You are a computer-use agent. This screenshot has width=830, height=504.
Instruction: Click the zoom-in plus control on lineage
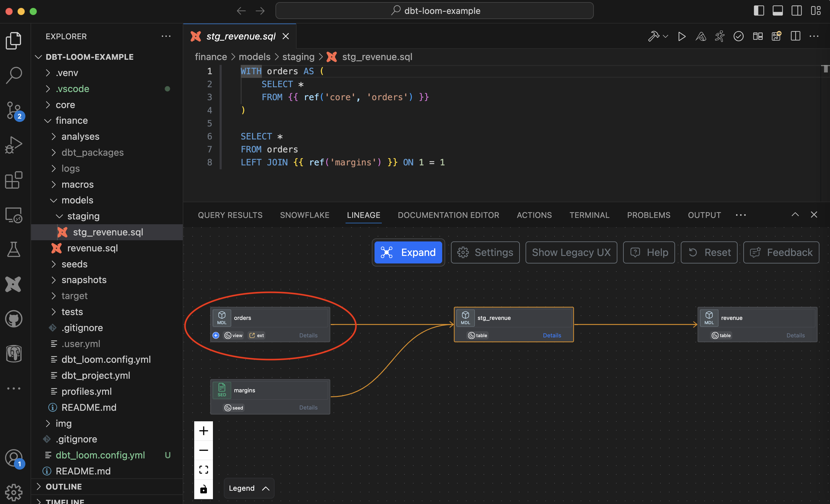coord(203,431)
